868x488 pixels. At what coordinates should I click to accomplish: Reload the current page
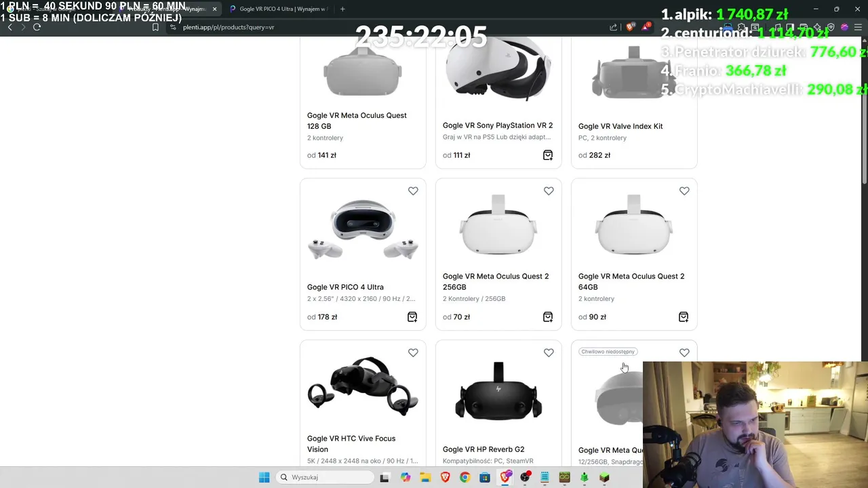tap(37, 27)
